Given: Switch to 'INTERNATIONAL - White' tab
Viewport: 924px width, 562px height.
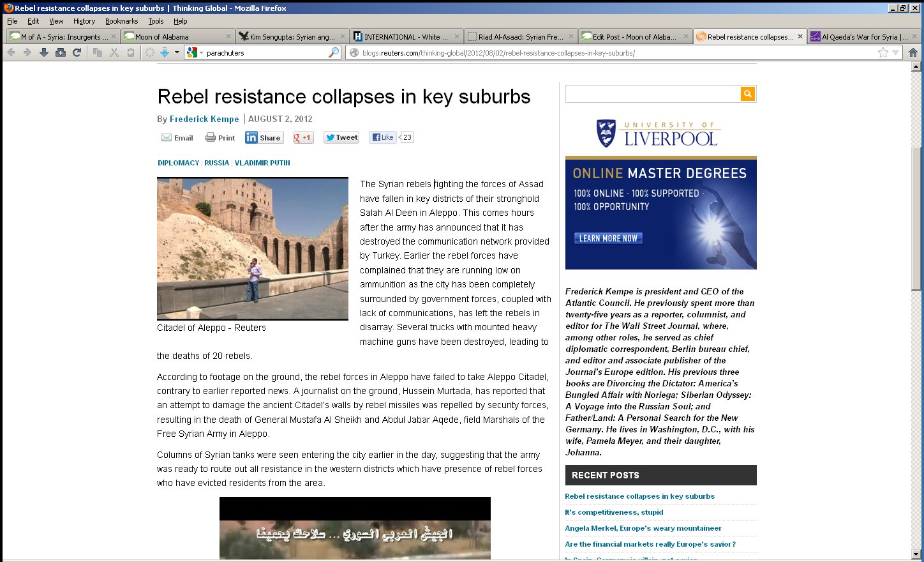Looking at the screenshot, I should coord(406,36).
